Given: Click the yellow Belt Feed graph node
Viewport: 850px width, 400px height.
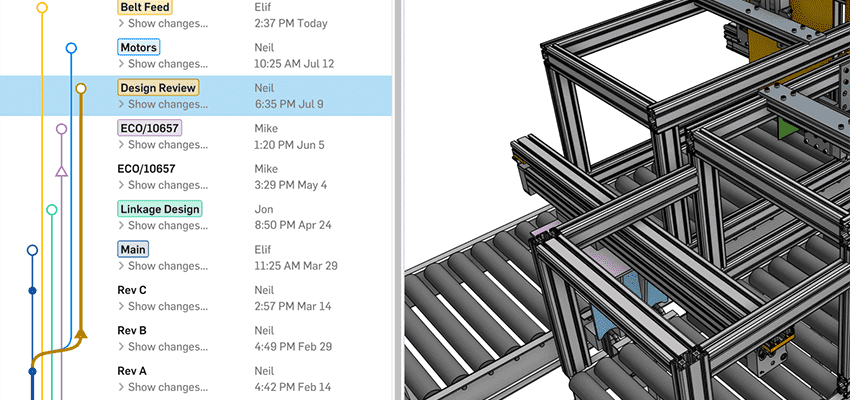Looking at the screenshot, I should [42, 8].
